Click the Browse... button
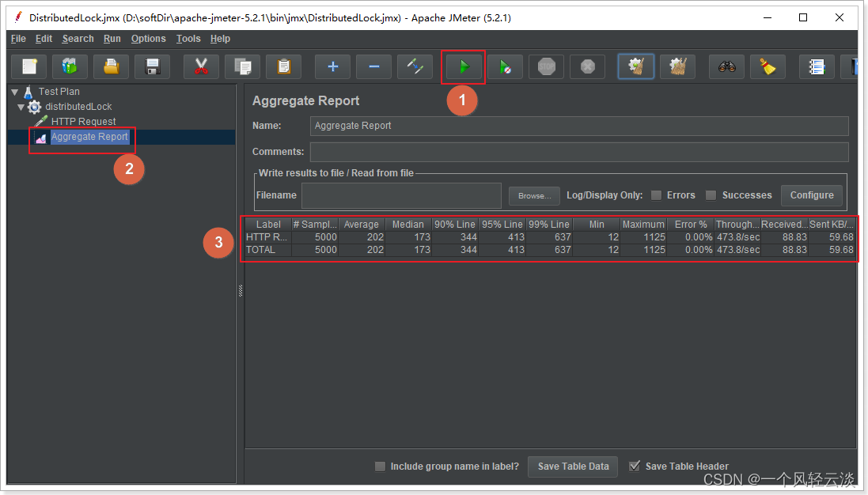 click(x=534, y=196)
